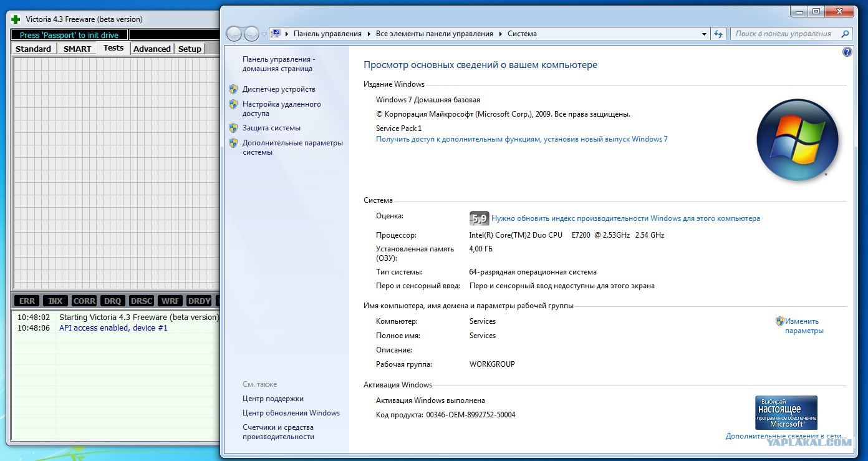Click the CORR status indicator in Victoria
This screenshot has height=461, width=868.
(84, 301)
